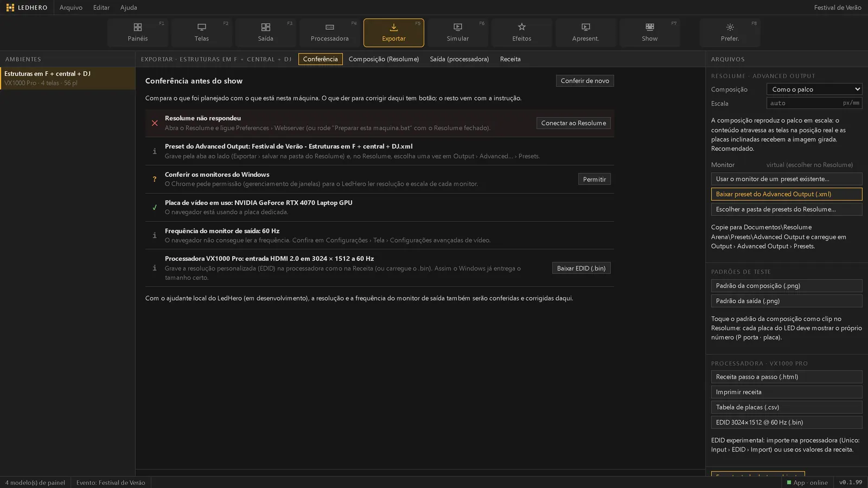Image resolution: width=868 pixels, height=488 pixels.
Task: Click Imprimir receita button
Action: click(787, 392)
